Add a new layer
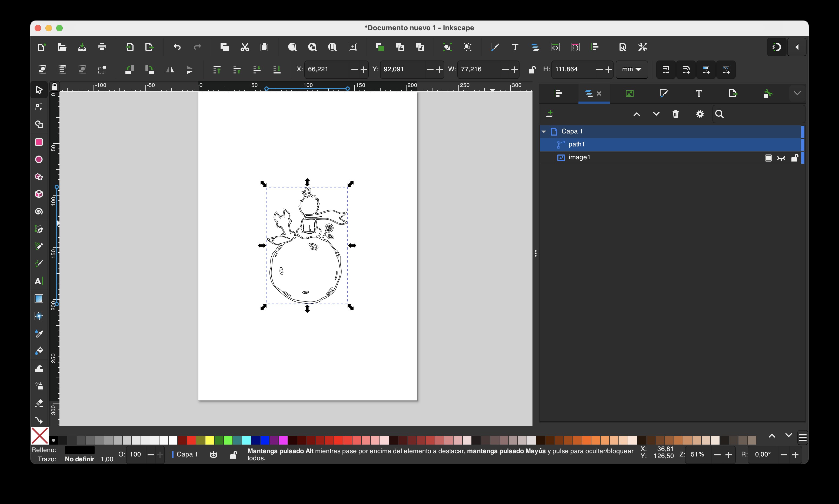Image resolution: width=839 pixels, height=504 pixels. coord(550,114)
